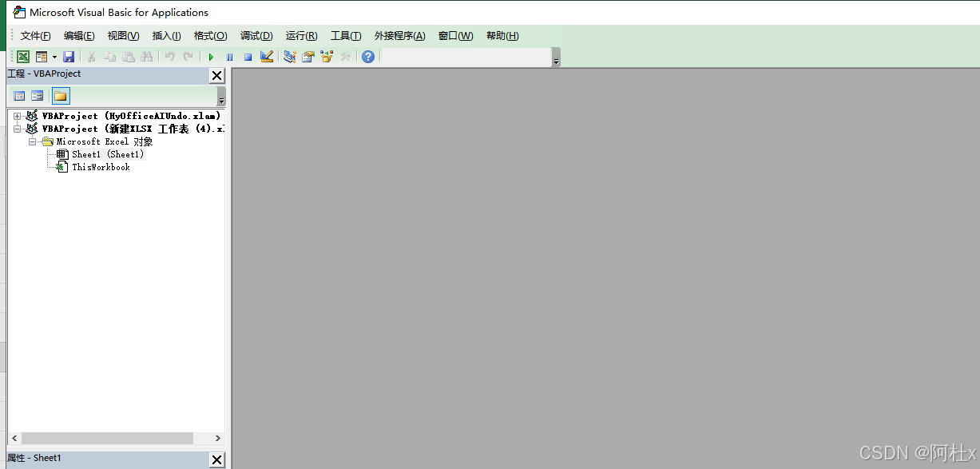Expand VBAProject (MyOfficeAIUndo.xlam) node
This screenshot has height=469, width=980.
click(x=17, y=116)
